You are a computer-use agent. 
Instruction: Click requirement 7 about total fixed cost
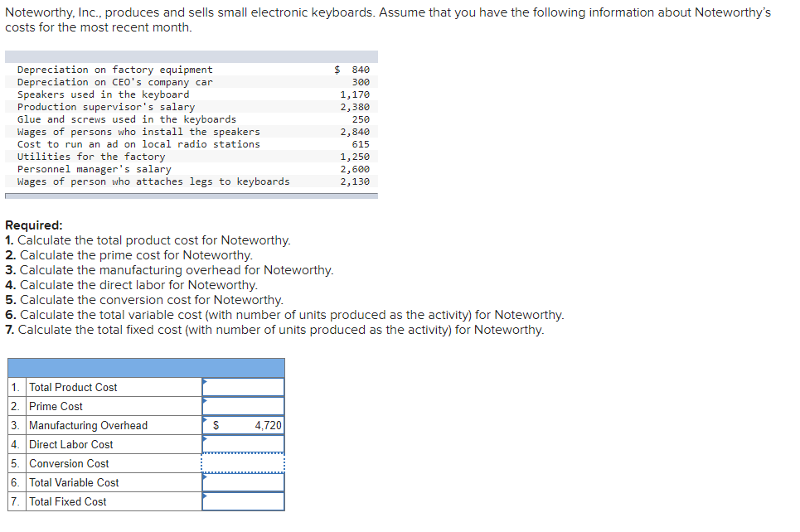[274, 330]
